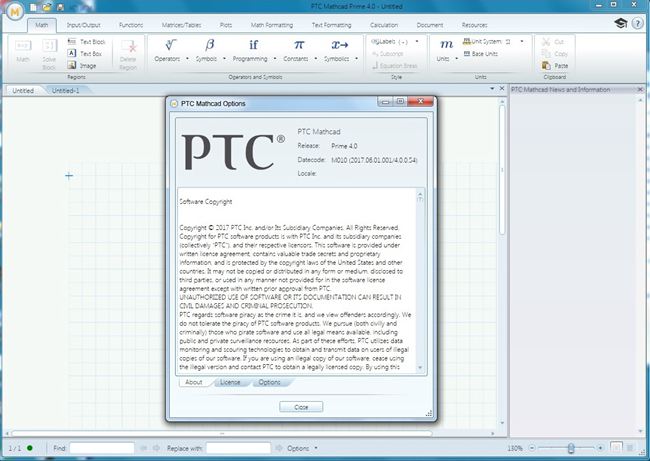Click the green calculation status indicator

30,448
